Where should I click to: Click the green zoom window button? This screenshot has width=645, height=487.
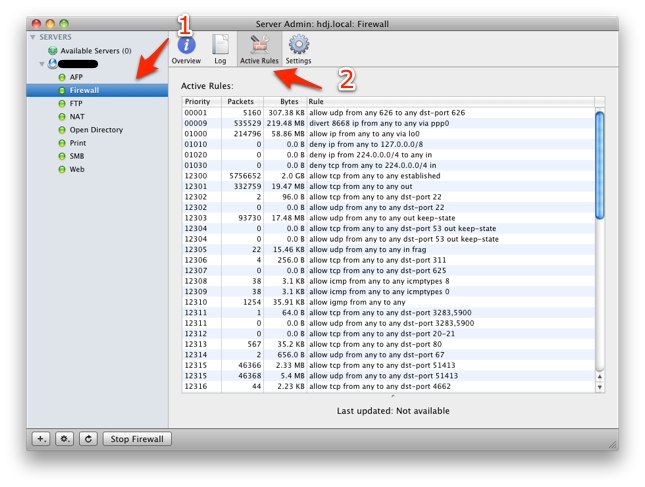point(64,24)
